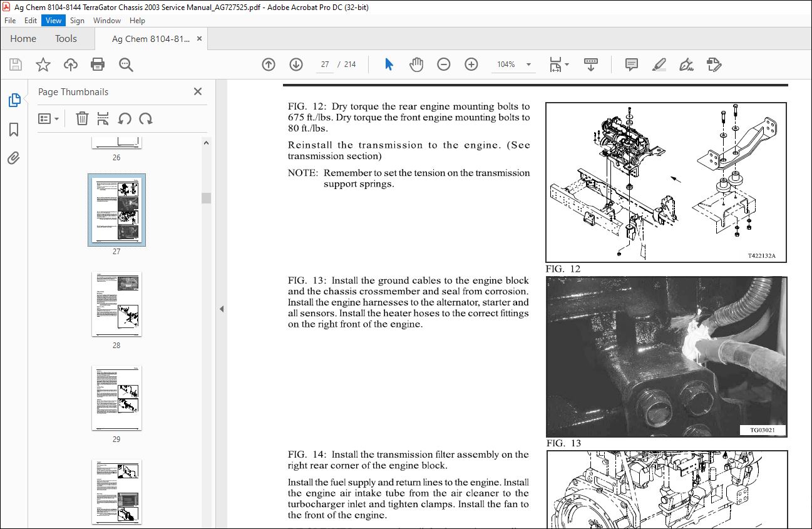Image resolution: width=812 pixels, height=529 pixels.
Task: Zoom out with the minus icon
Action: (444, 64)
